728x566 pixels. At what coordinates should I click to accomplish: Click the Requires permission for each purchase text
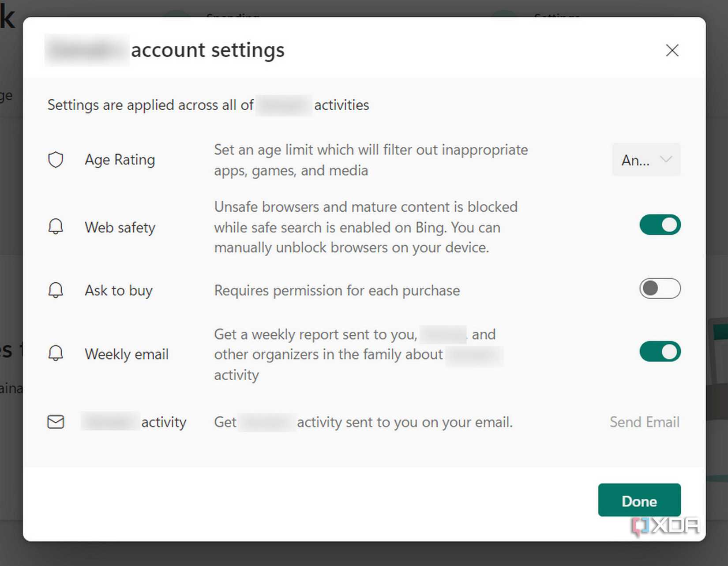point(337,291)
